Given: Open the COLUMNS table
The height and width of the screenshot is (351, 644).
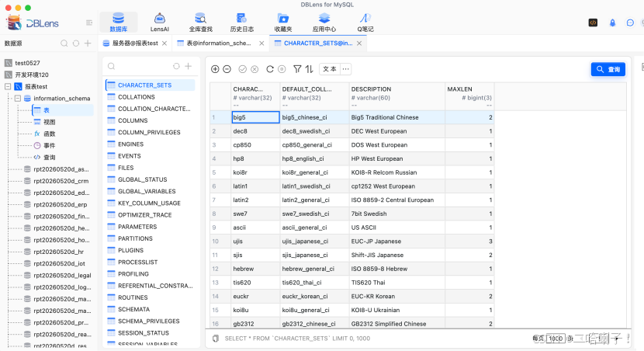Looking at the screenshot, I should tap(133, 120).
